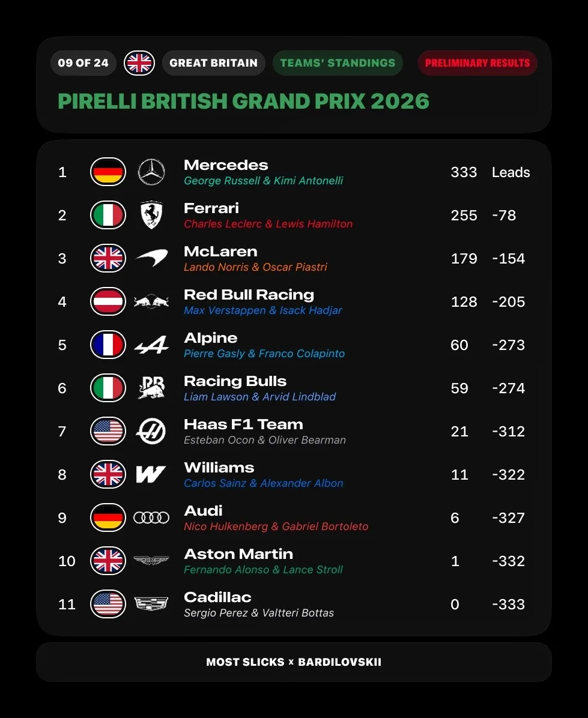Click the Williams W logo
Image resolution: width=588 pixels, height=718 pixels.
tap(151, 474)
